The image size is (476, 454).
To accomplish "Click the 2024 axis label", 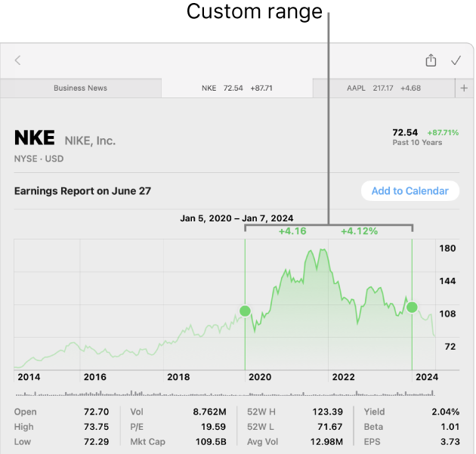I will coord(427,377).
